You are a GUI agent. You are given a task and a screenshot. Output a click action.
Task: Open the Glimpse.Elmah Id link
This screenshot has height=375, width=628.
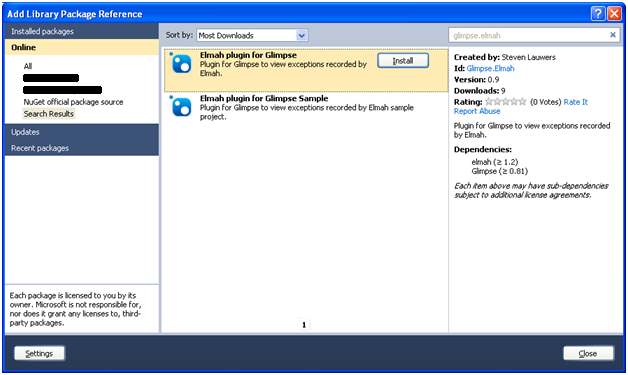tap(490, 69)
